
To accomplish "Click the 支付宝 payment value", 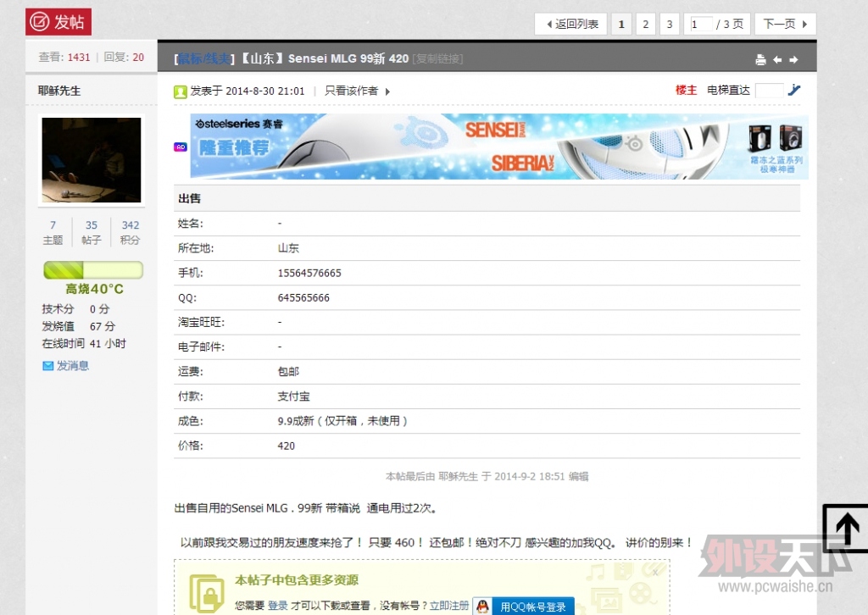I will point(293,396).
